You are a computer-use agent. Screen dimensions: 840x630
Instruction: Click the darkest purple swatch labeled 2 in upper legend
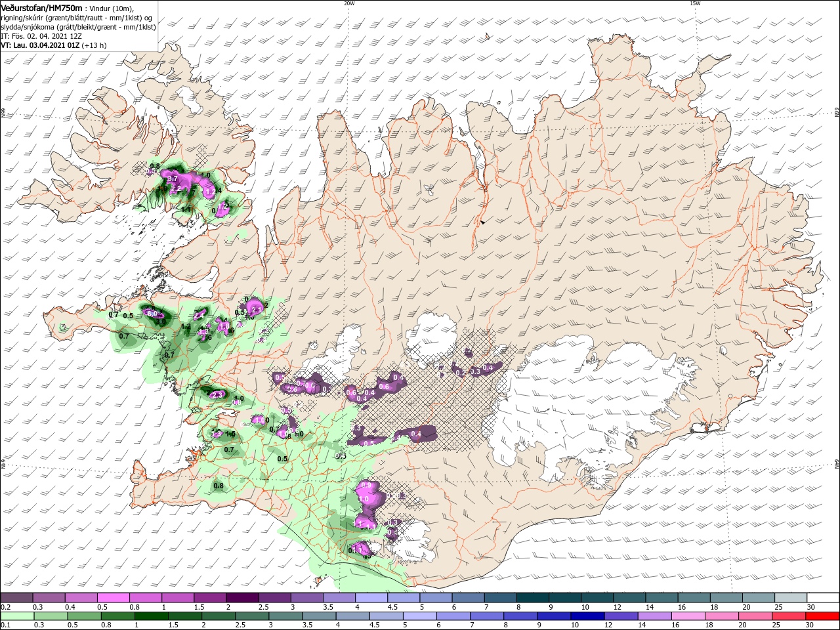pos(241,598)
